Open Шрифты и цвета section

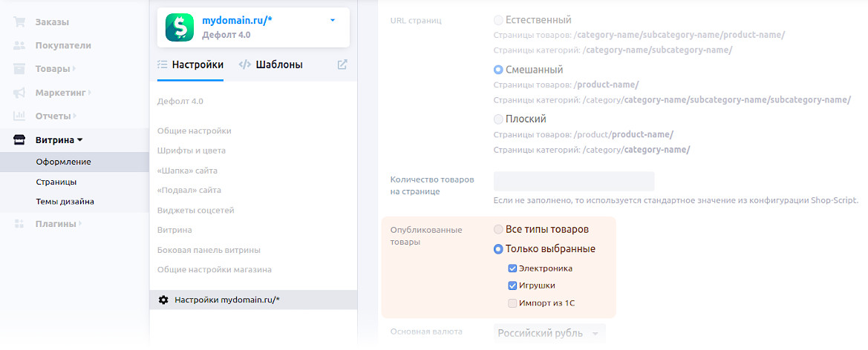[x=192, y=151]
